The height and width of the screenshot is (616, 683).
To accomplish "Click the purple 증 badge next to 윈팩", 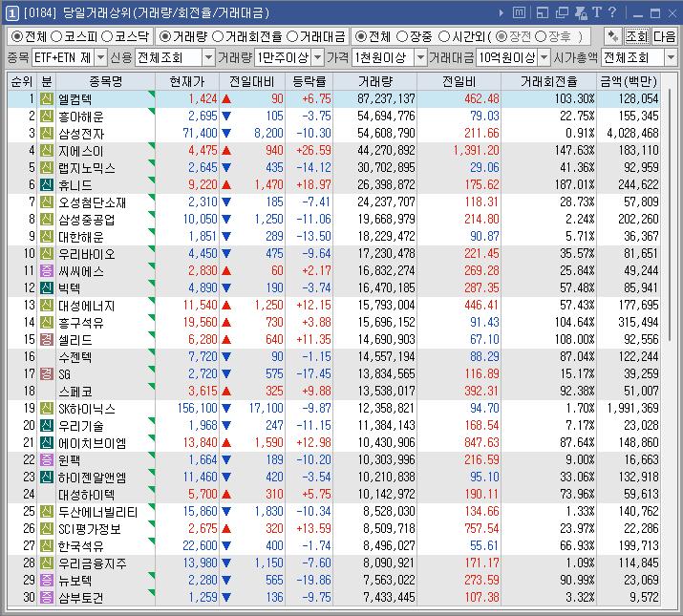I will [x=47, y=460].
